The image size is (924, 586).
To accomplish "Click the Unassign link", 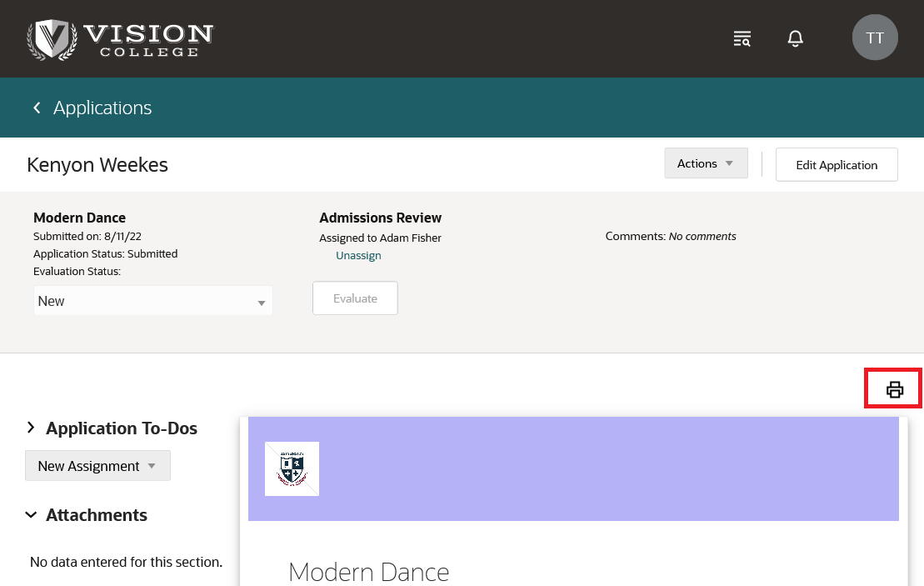I will (x=358, y=256).
